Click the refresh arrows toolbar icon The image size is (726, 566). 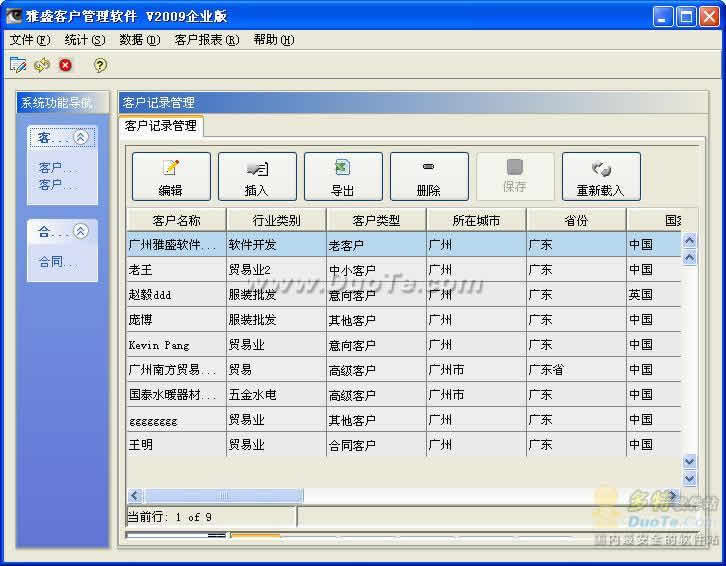pyautogui.click(x=42, y=65)
